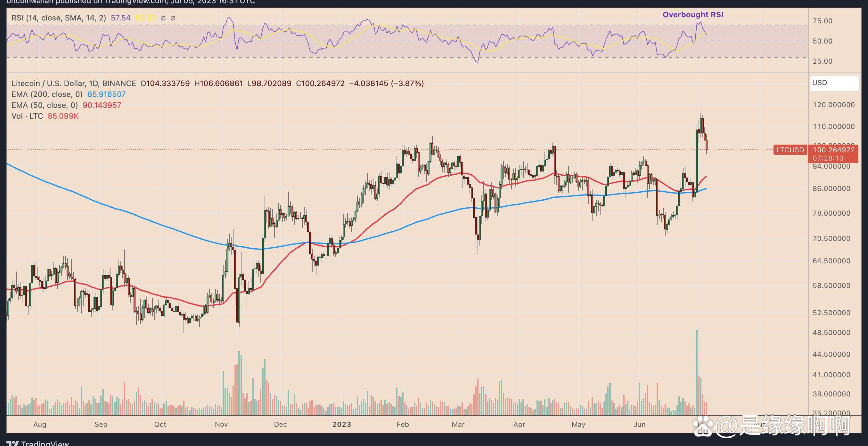Screen dimensions: 868x446
Task: Click the first ∅ symbol in RSI legend
Action: coord(163,18)
